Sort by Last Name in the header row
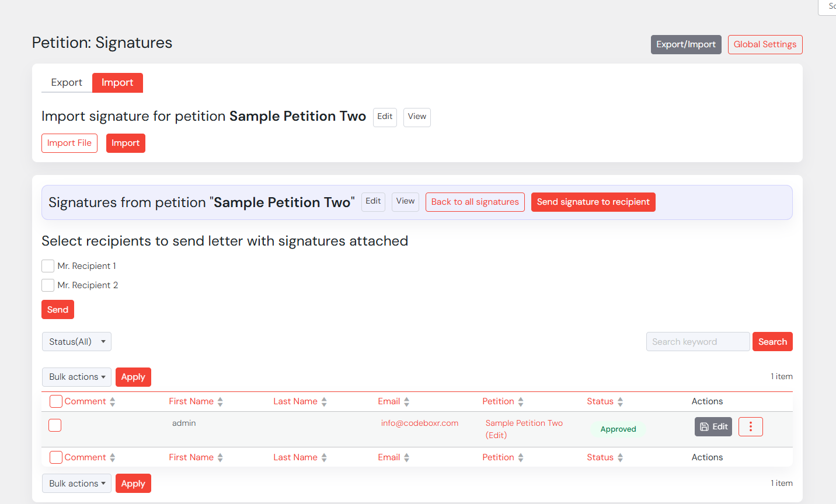Image resolution: width=836 pixels, height=504 pixels. click(295, 401)
